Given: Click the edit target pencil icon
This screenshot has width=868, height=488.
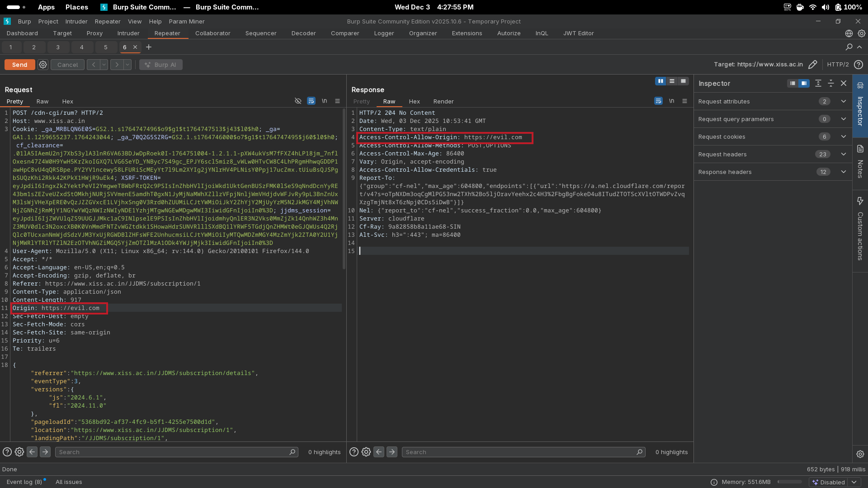Looking at the screenshot, I should coord(812,65).
